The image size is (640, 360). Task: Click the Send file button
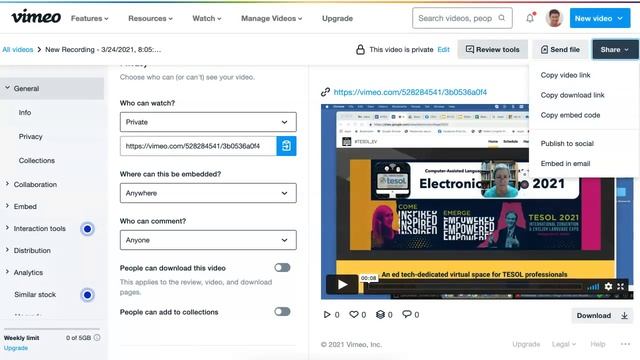tap(560, 49)
